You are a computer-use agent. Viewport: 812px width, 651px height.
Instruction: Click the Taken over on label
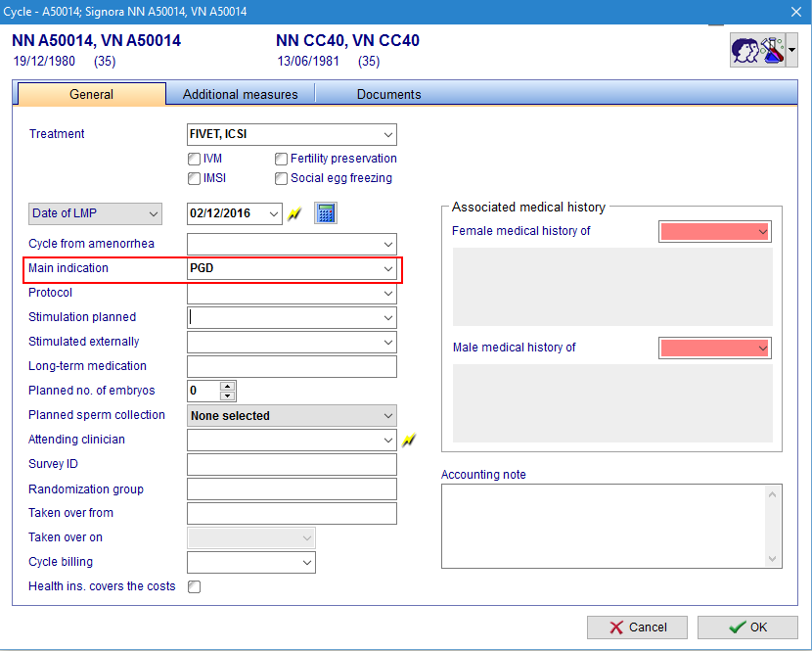66,537
